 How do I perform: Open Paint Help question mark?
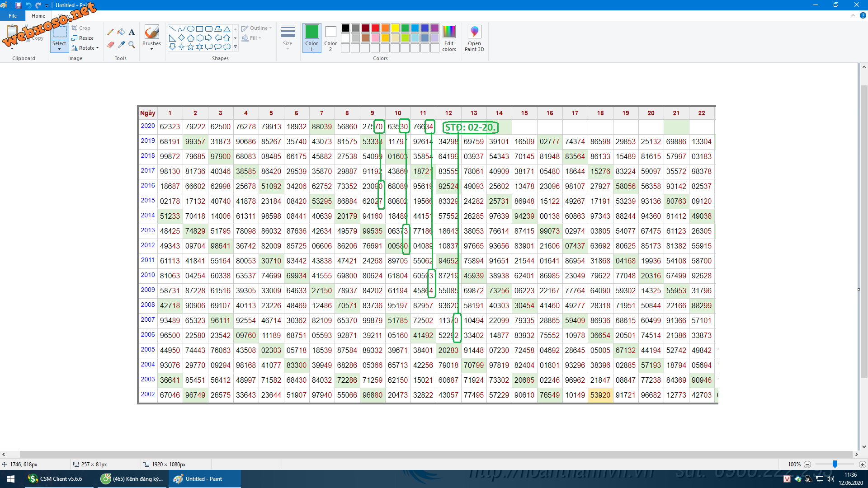(863, 15)
